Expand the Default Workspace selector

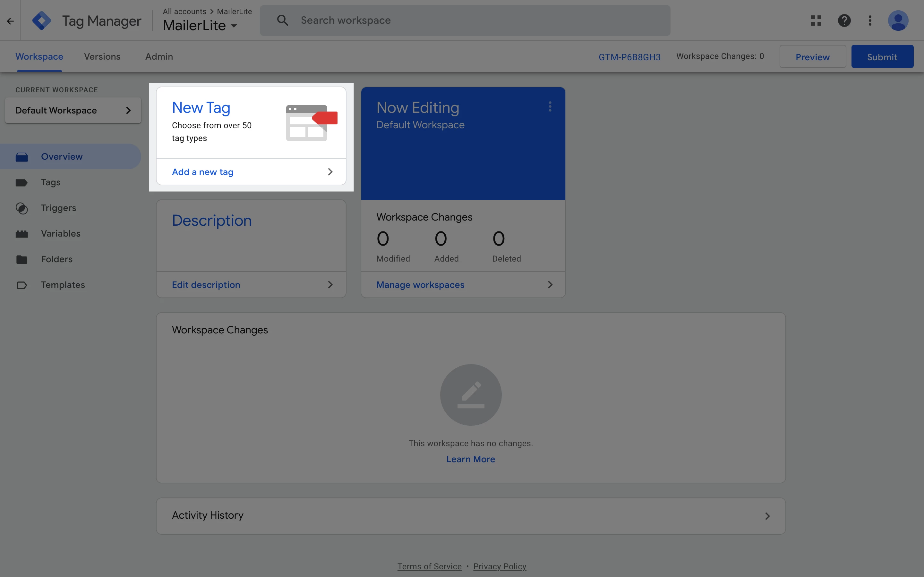coord(73,110)
